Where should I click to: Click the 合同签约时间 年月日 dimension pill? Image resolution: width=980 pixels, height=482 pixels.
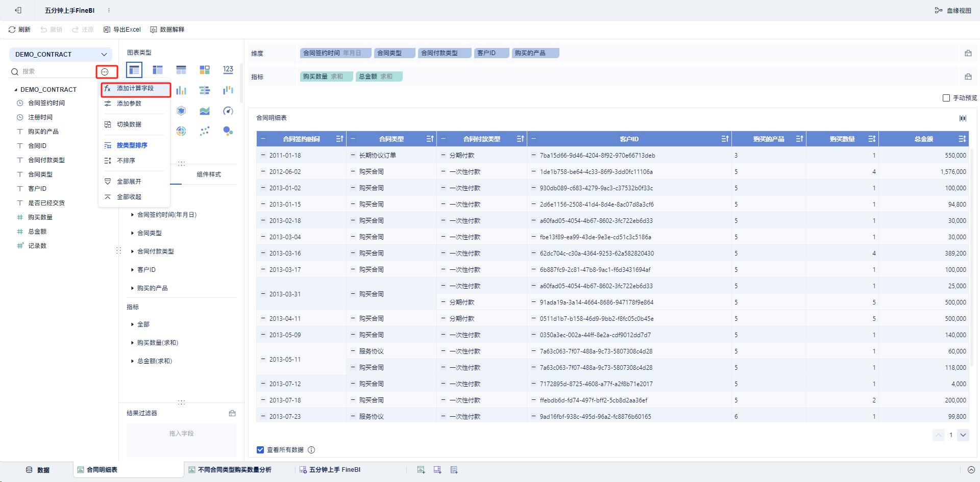(x=335, y=53)
